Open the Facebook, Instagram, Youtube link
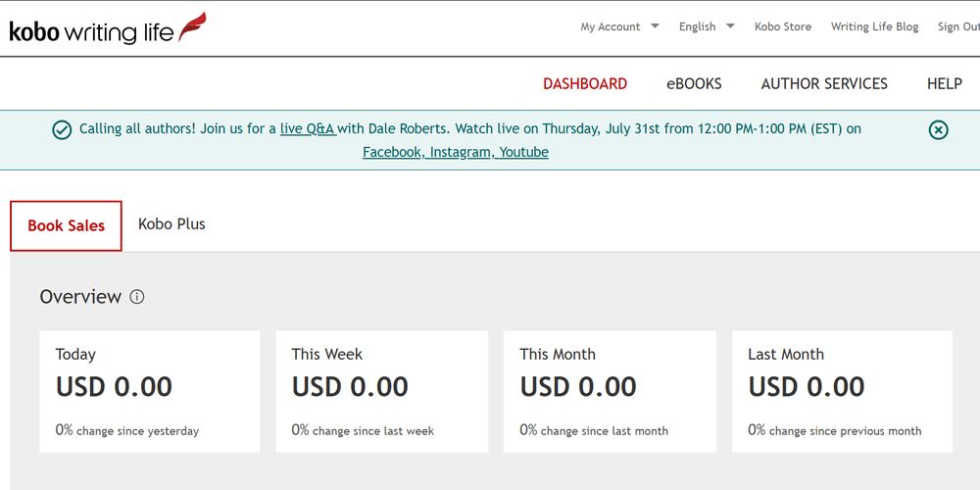 456,153
